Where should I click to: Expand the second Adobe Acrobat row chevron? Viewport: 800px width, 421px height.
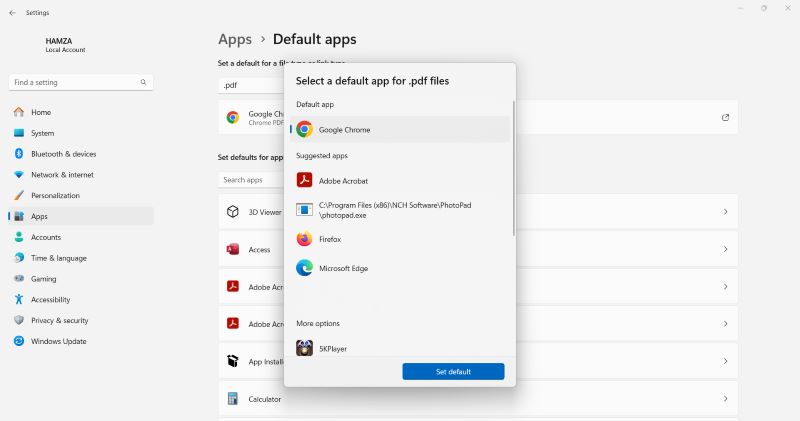tap(725, 324)
